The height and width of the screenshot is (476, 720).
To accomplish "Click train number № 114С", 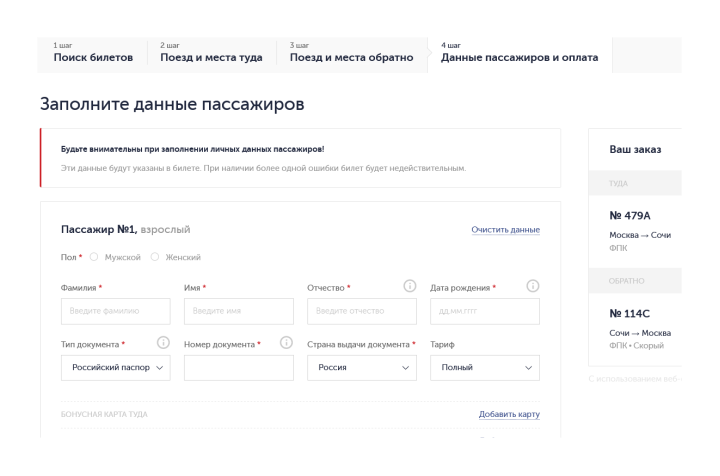I will [629, 314].
